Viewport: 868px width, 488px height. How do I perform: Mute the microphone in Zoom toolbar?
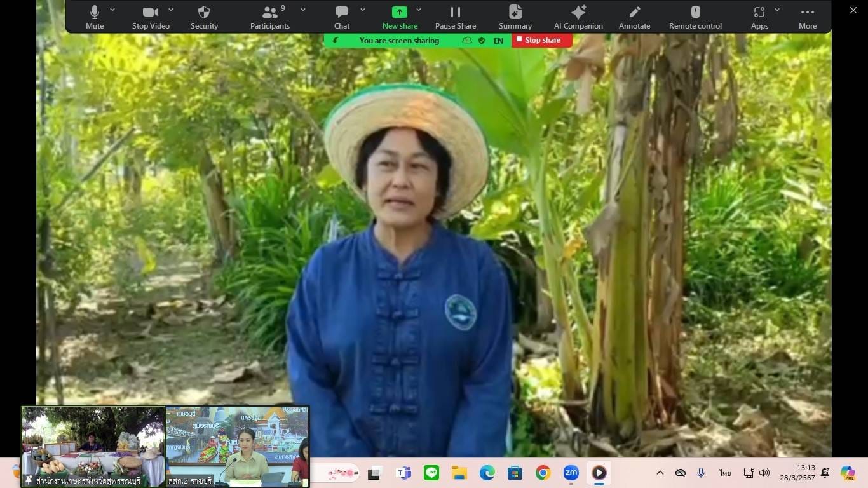95,17
